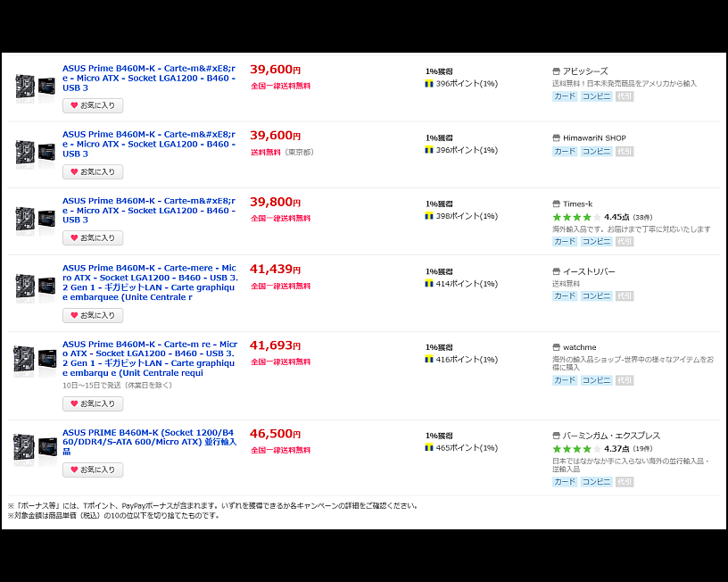Click the store icon beside Times-k

click(558, 203)
